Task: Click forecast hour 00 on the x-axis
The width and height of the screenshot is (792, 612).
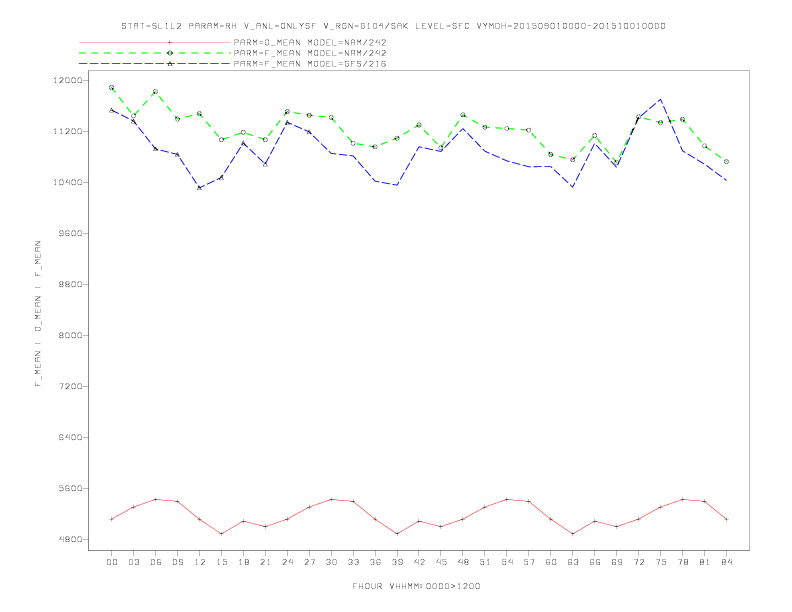Action: click(x=112, y=562)
